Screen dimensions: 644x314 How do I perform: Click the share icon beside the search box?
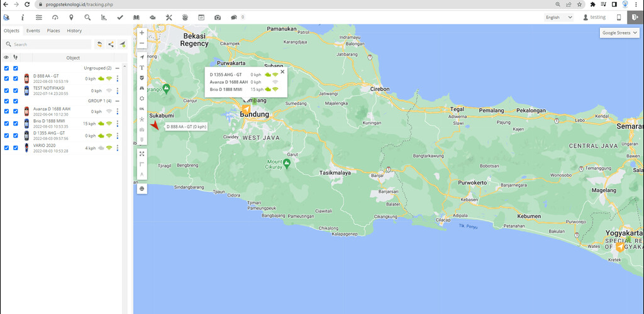click(x=111, y=45)
